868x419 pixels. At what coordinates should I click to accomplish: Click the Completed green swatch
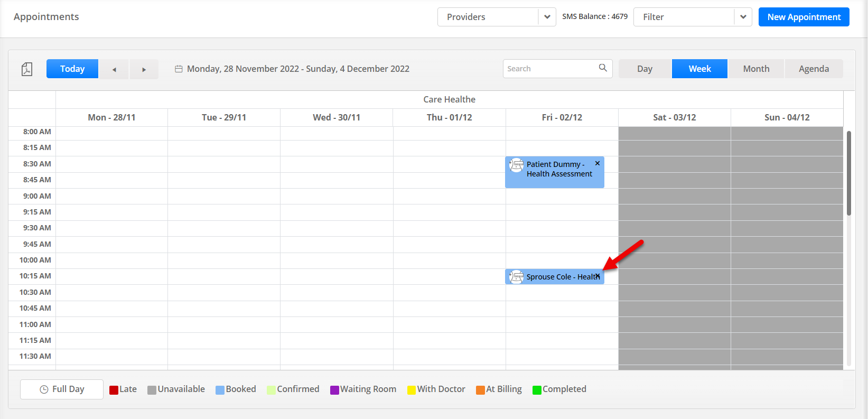pyautogui.click(x=537, y=390)
